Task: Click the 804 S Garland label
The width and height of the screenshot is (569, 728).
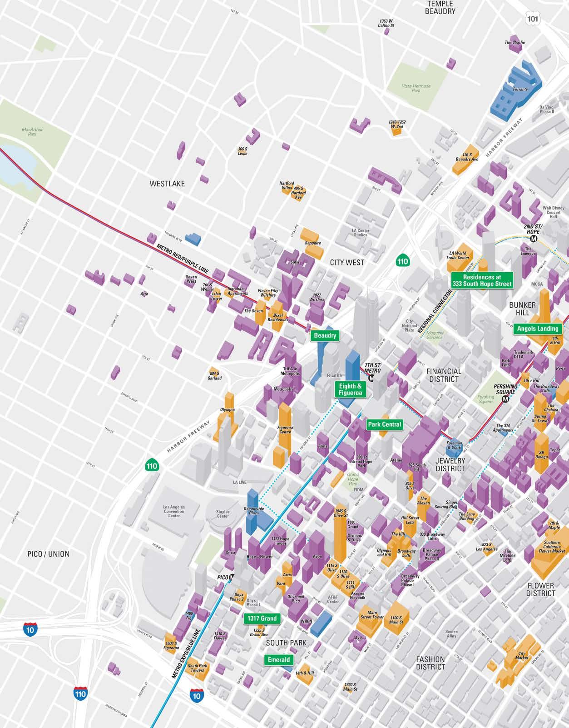Action: tap(215, 376)
